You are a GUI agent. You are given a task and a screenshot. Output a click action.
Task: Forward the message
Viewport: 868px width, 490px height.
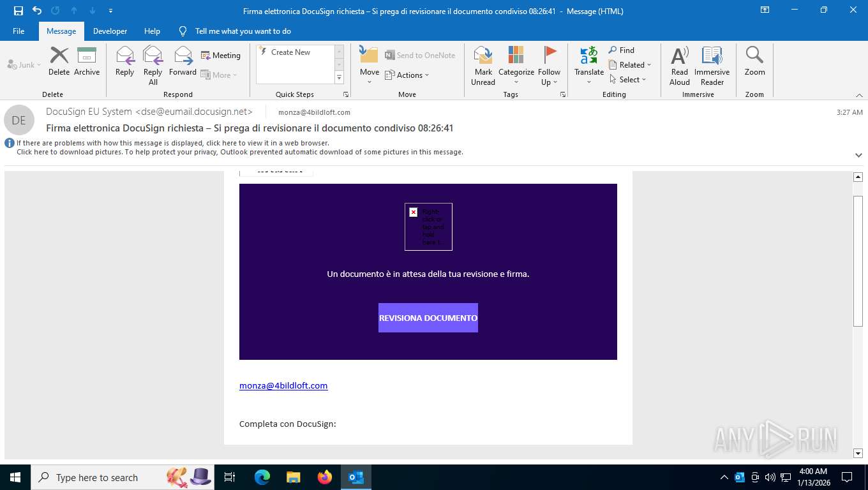coord(183,62)
